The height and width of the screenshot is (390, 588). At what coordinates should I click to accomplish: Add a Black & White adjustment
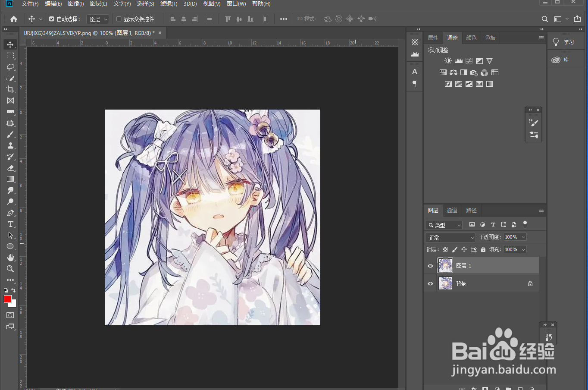[463, 72]
